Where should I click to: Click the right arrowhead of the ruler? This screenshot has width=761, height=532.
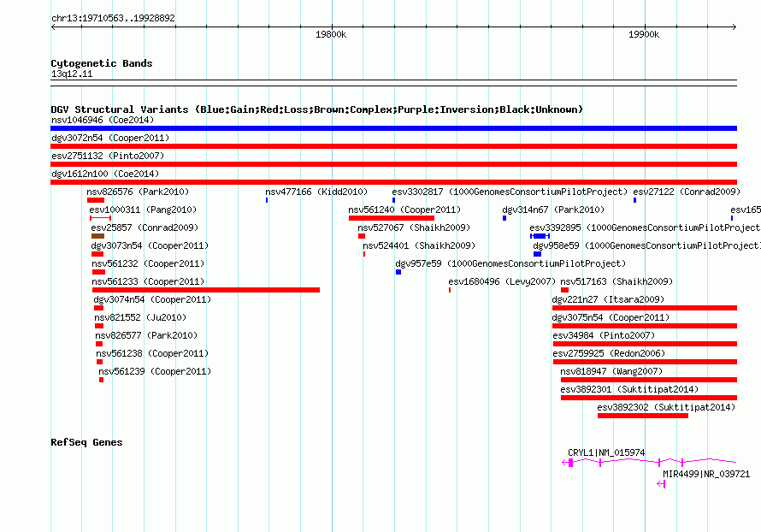click(734, 27)
